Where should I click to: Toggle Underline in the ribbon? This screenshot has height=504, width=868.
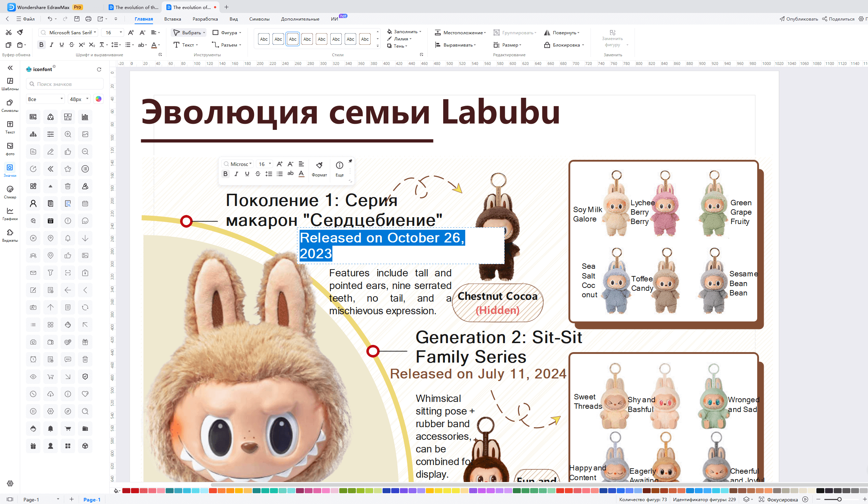[62, 45]
